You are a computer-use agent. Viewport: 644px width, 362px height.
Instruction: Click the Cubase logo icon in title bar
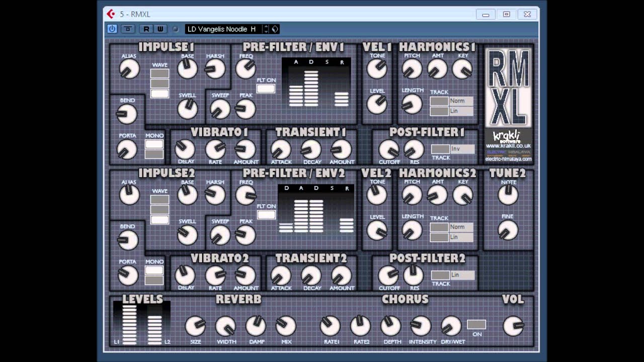tap(110, 14)
